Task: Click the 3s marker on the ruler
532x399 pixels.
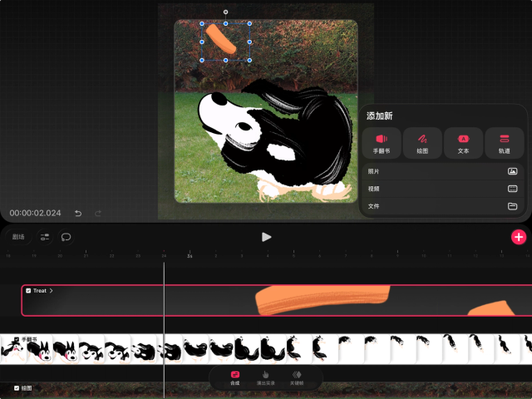Action: [x=190, y=256]
